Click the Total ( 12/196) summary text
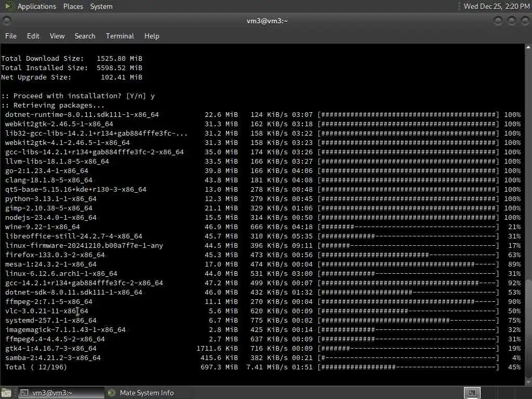The width and height of the screenshot is (532, 399). tap(36, 367)
